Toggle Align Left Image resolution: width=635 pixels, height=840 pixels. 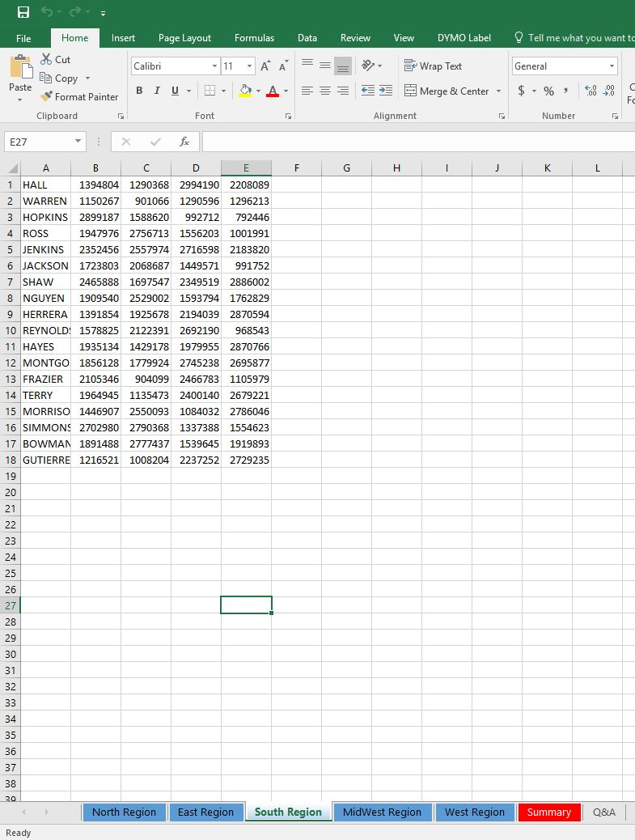[307, 91]
